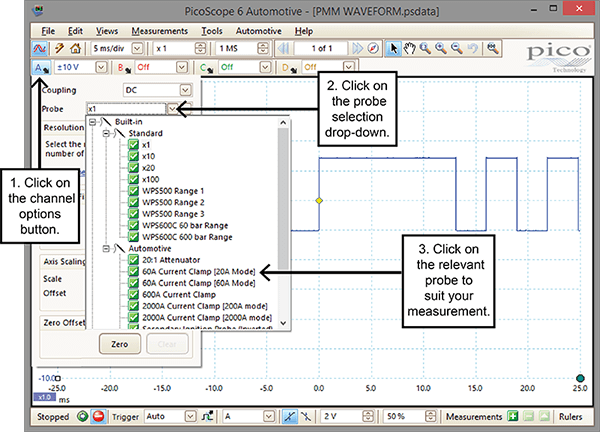The width and height of the screenshot is (600, 432).
Task: Click the PicoScope title bar app icon
Action: click(38, 10)
